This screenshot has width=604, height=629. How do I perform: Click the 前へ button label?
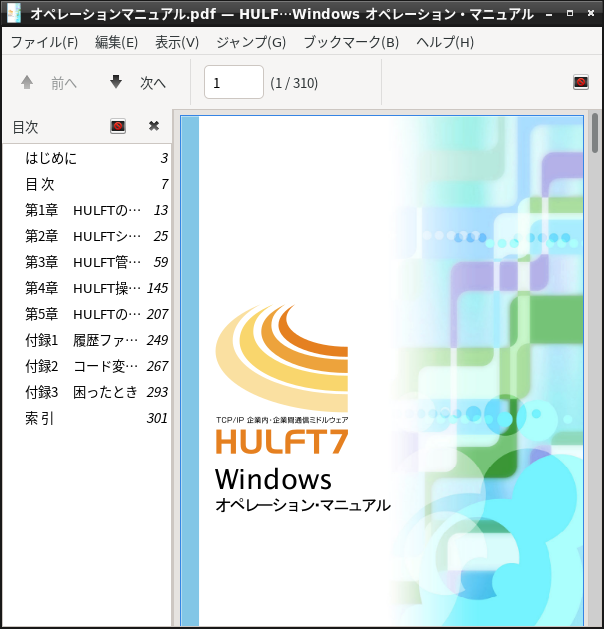64,83
